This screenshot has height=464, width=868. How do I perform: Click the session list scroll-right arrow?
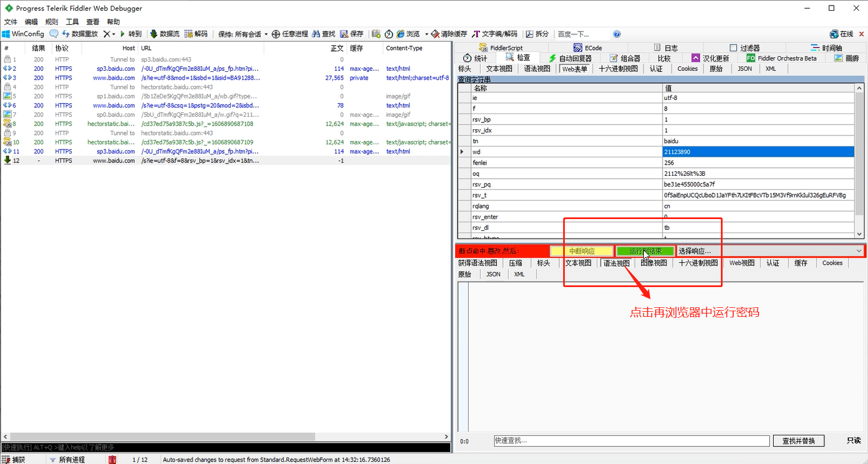[447, 436]
